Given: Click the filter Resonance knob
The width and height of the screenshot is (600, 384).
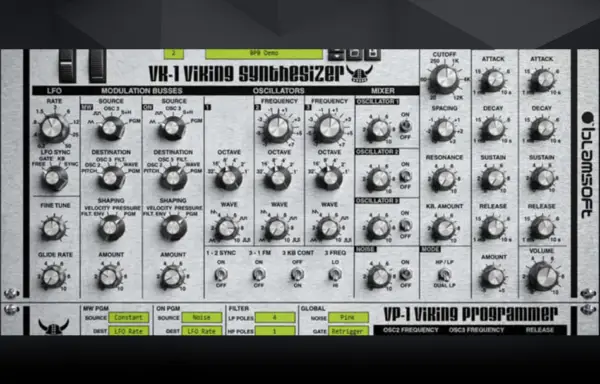Looking at the screenshot, I should (445, 179).
